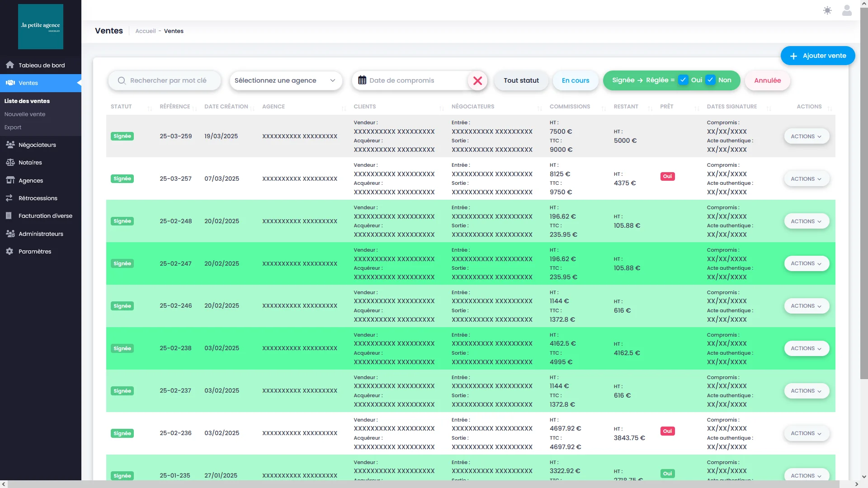
Task: Expand ACTIONS menu for sale 25-02-236
Action: point(807,433)
